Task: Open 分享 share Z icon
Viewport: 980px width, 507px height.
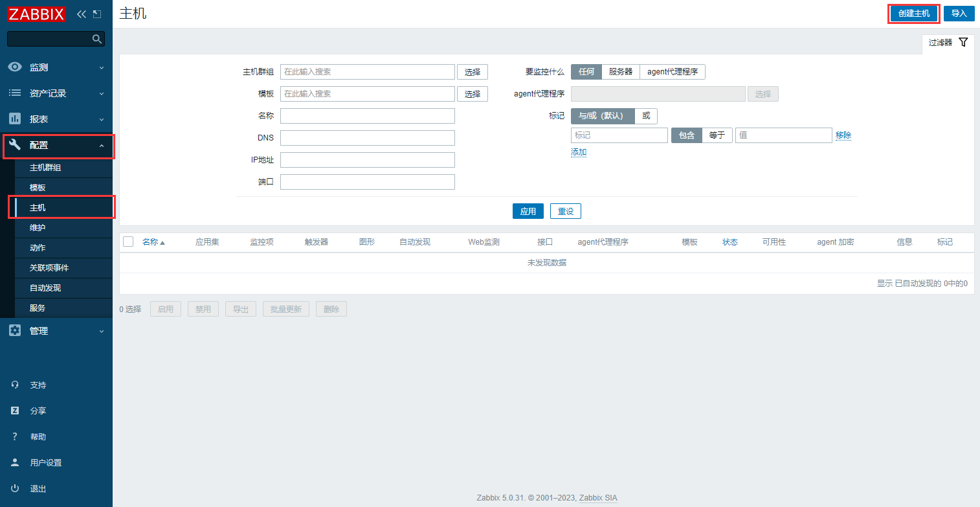Action: click(15, 411)
